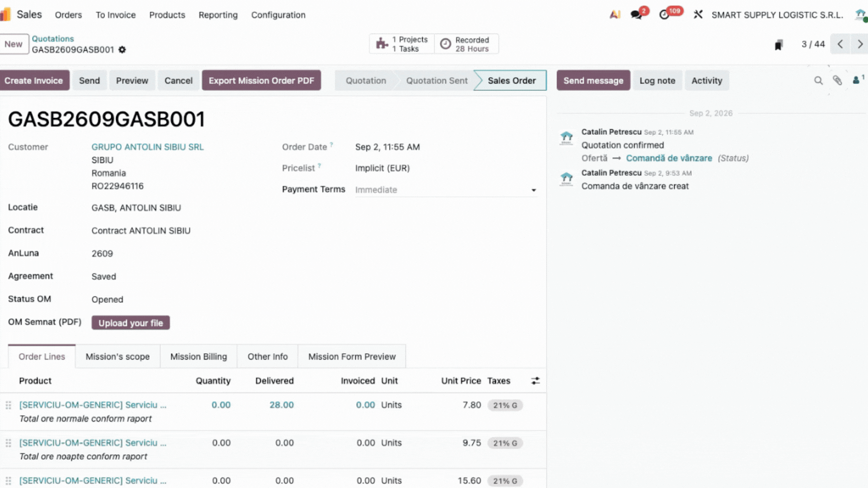Viewport: 868px width, 488px height.
Task: Open the AI assistant icon in the top bar
Action: [x=615, y=15]
